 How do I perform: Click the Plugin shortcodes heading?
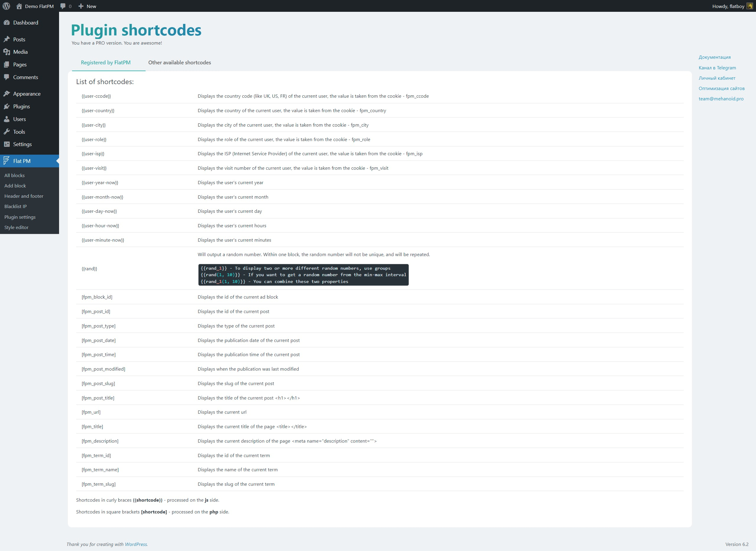[136, 30]
